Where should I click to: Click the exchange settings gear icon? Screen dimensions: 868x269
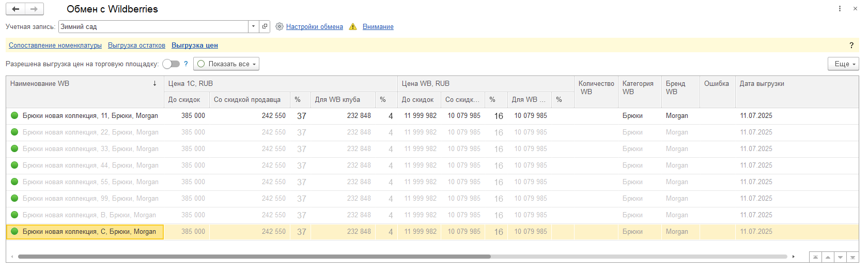click(280, 26)
